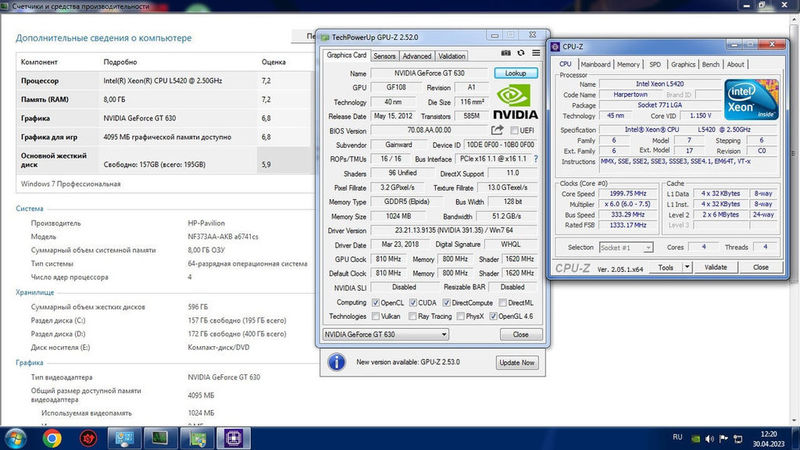Open the Windows Start button
Screen dimensions: 800x450
click(16, 439)
